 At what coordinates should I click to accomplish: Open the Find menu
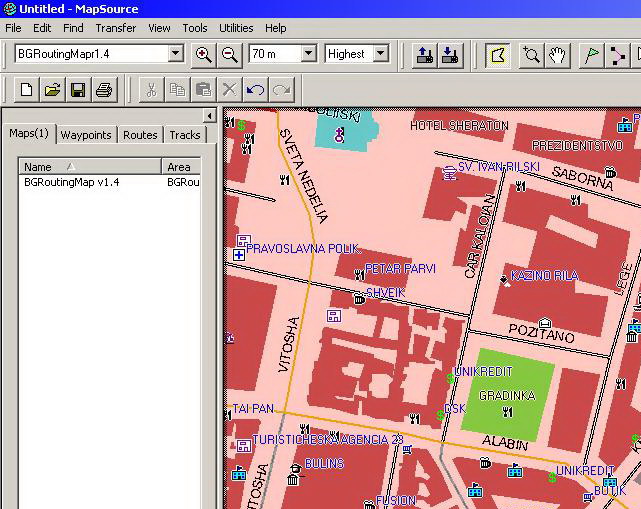tap(73, 28)
